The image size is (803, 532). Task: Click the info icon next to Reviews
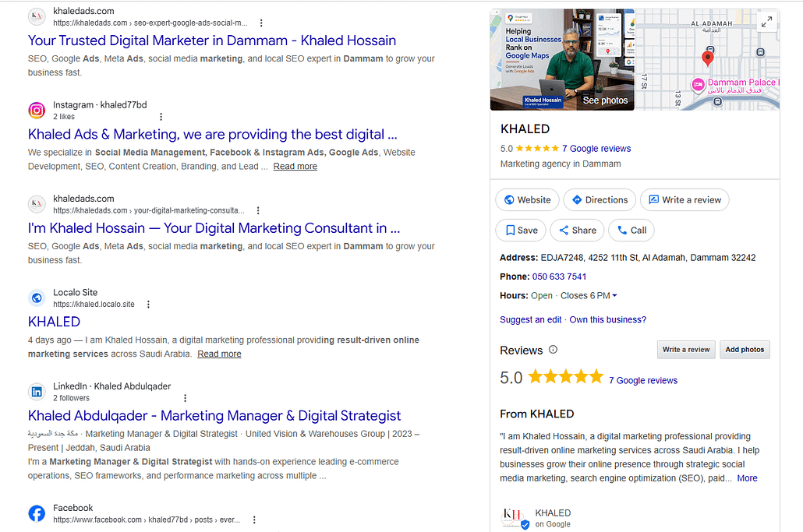pos(553,350)
